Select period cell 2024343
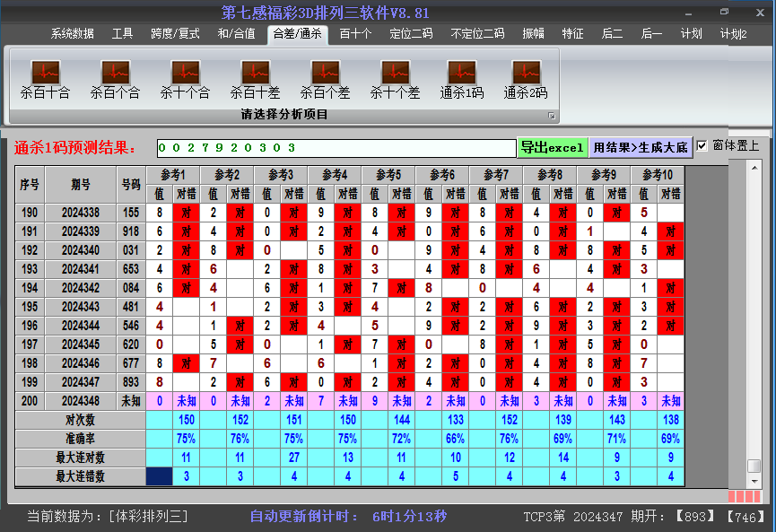 coord(81,307)
